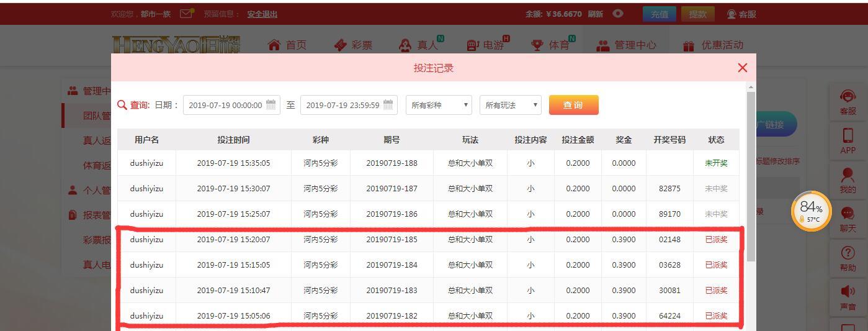Open 真人 live casino menu
Viewport: 868px width, 331px height.
[421, 44]
